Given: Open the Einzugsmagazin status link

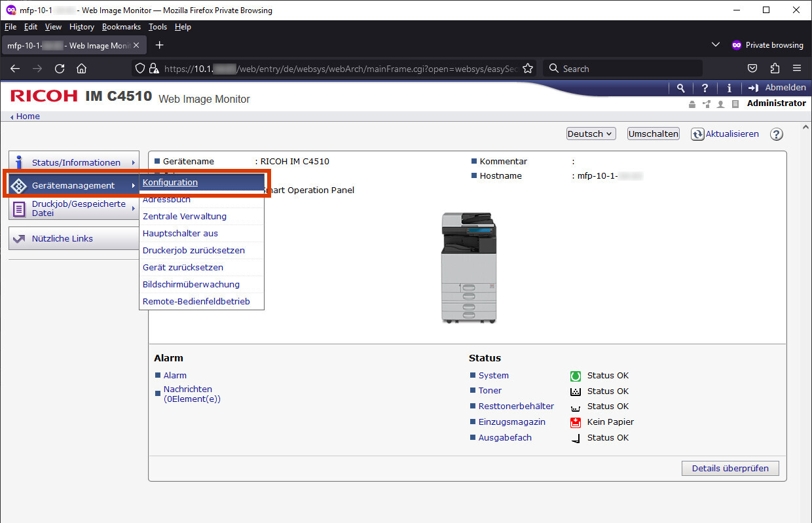Looking at the screenshot, I should (512, 422).
